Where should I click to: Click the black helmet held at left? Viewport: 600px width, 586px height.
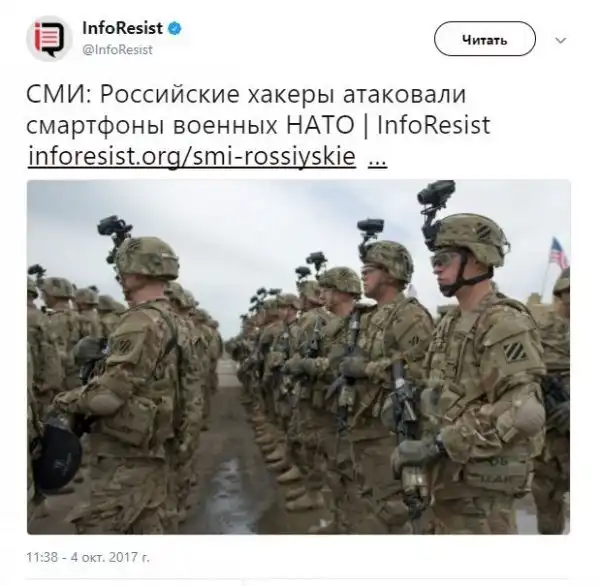[x=58, y=458]
